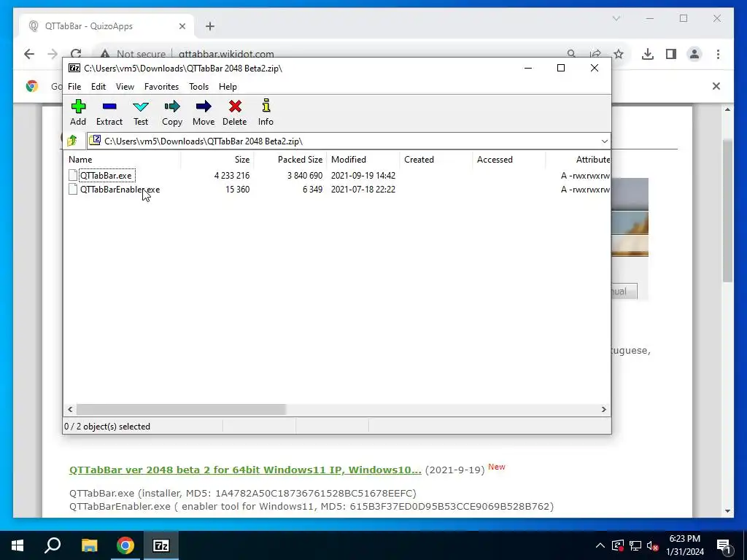Go up one folder level icon
The height and width of the screenshot is (560, 747).
72,141
